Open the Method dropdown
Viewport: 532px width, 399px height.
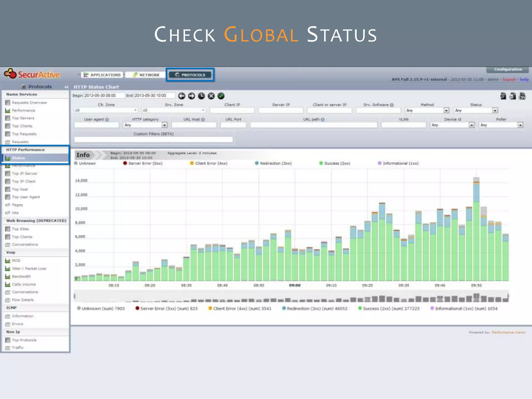coord(427,110)
